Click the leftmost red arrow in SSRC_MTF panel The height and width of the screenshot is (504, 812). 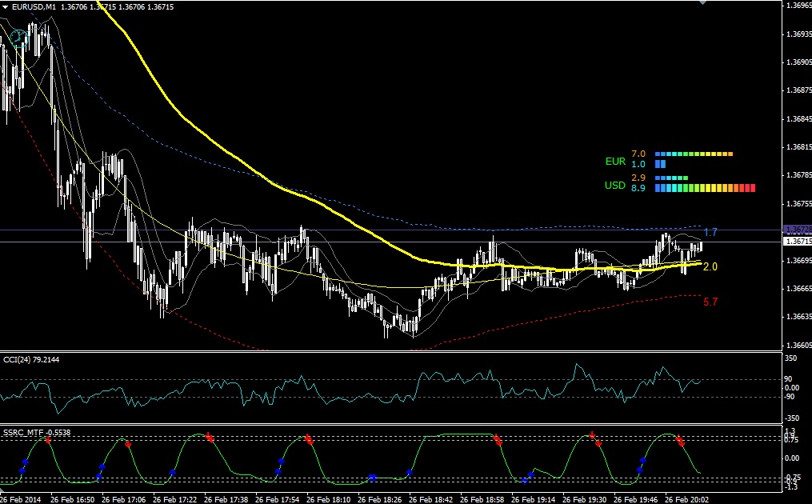tap(48, 440)
